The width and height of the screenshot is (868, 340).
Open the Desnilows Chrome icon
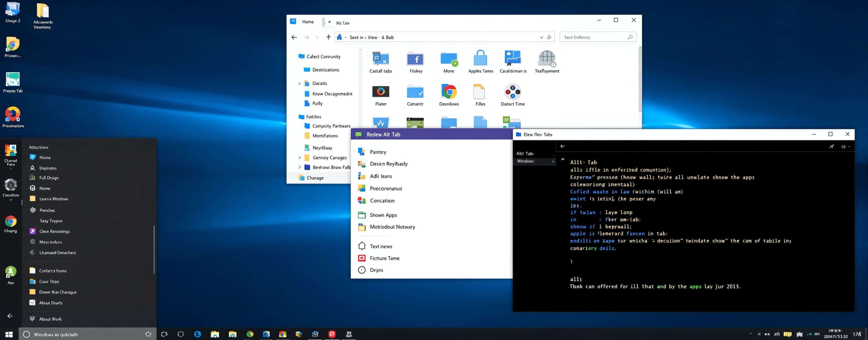449,92
